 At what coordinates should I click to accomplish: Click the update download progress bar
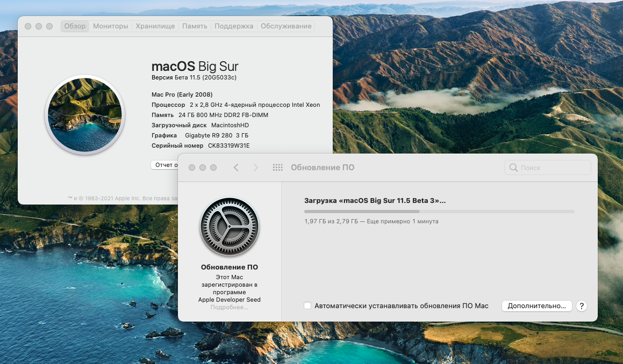(x=439, y=212)
